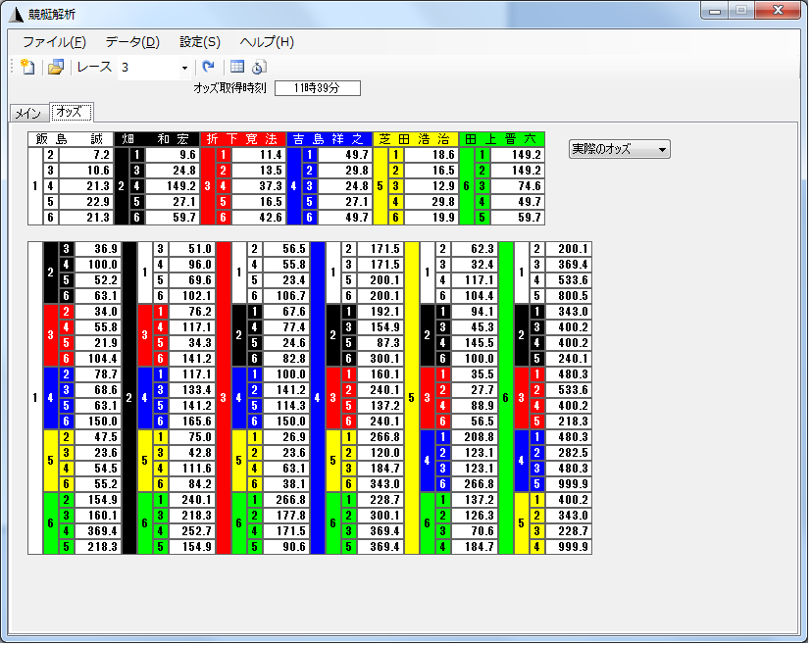The height and width of the screenshot is (645, 812).
Task: Click the オッズ取得時刻 field showing 11時39分
Action: [317, 88]
